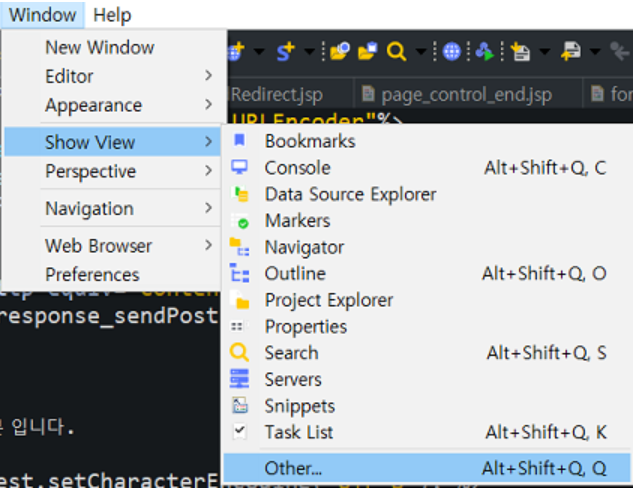Click the run launch toolbar icon
Image resolution: width=636 pixels, height=490 pixels.
[x=485, y=52]
